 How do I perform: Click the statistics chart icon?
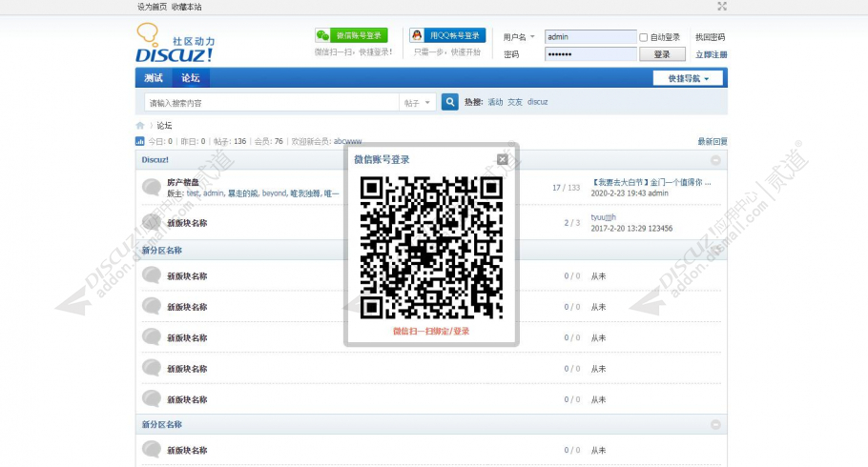(140, 142)
